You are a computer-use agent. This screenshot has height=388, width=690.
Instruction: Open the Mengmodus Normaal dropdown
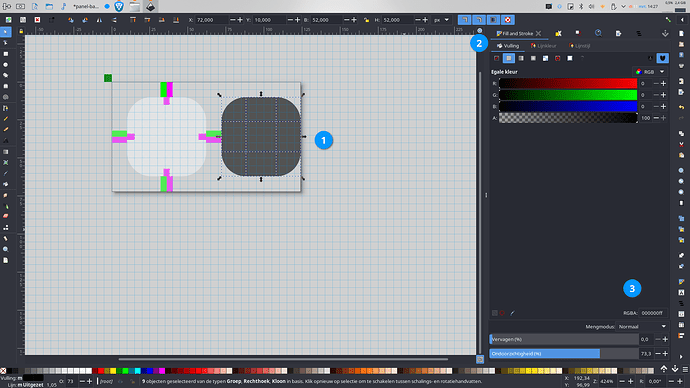click(642, 326)
